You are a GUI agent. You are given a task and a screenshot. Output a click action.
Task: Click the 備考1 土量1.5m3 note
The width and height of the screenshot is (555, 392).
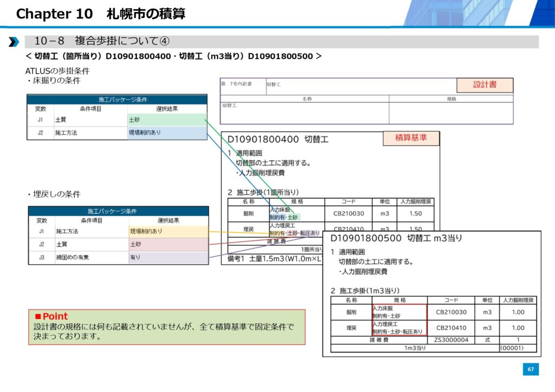(272, 259)
